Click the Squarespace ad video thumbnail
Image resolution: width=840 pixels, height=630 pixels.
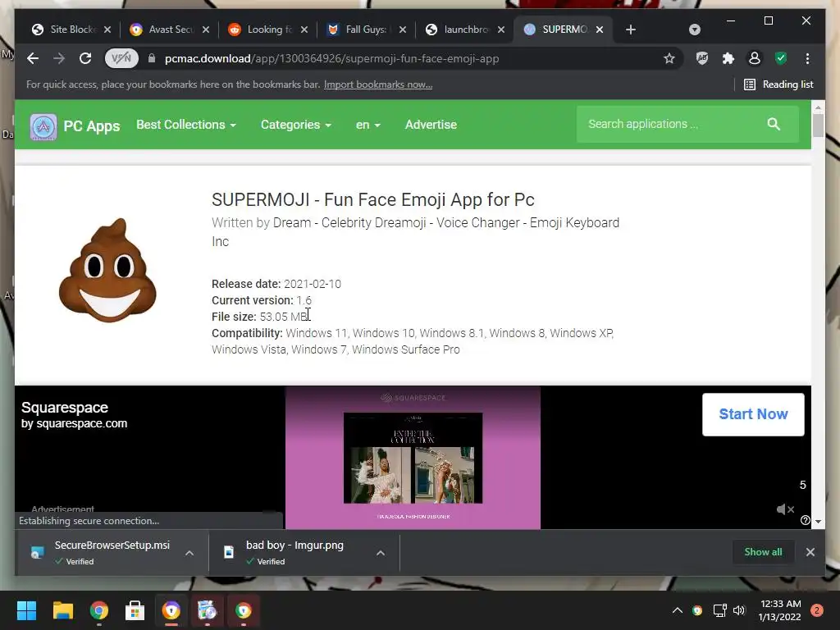[x=413, y=458]
